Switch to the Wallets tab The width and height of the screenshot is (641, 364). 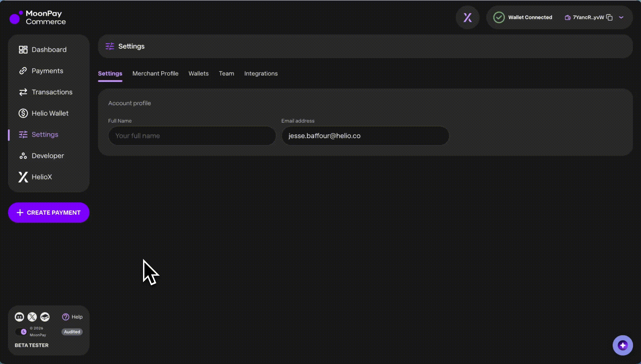[198, 73]
